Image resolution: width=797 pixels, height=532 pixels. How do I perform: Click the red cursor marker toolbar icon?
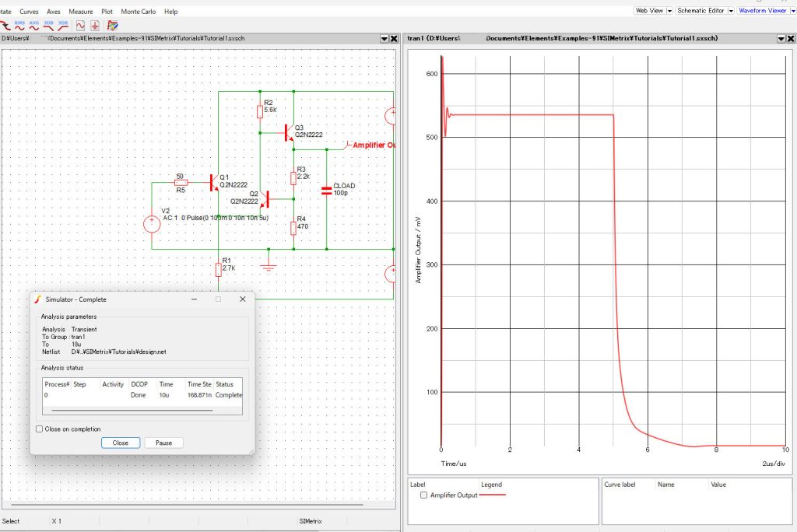(95, 25)
